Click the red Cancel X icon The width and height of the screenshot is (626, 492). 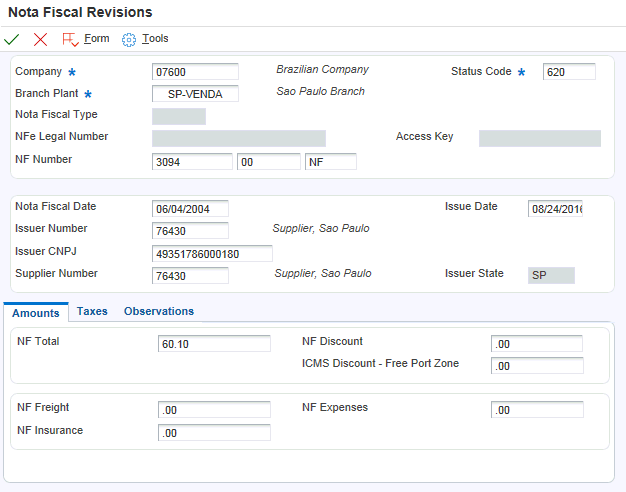coord(40,39)
